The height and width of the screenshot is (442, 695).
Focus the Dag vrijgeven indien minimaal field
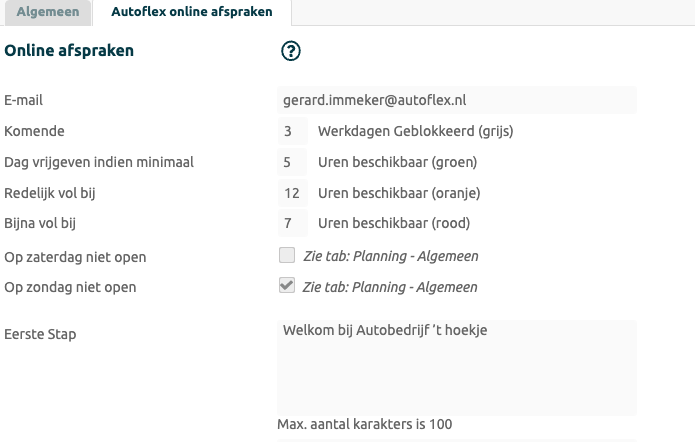tap(291, 162)
